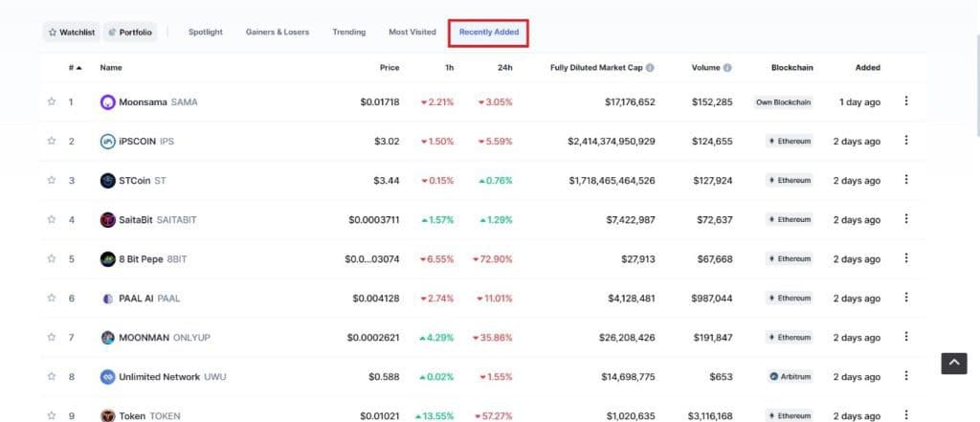Star 8 Bit Pepe for the watchlist
Image resolution: width=980 pixels, height=422 pixels.
tap(52, 258)
